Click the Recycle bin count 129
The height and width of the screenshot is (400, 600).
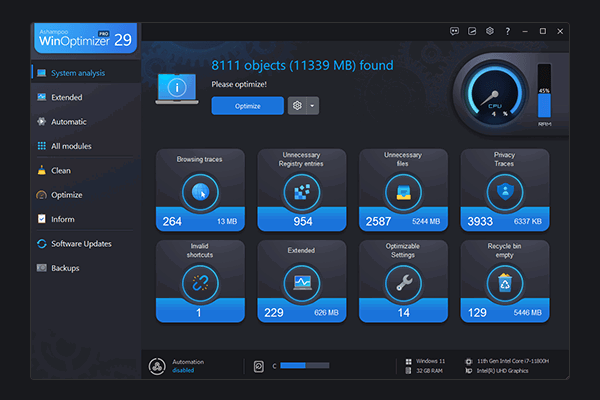pyautogui.click(x=477, y=313)
